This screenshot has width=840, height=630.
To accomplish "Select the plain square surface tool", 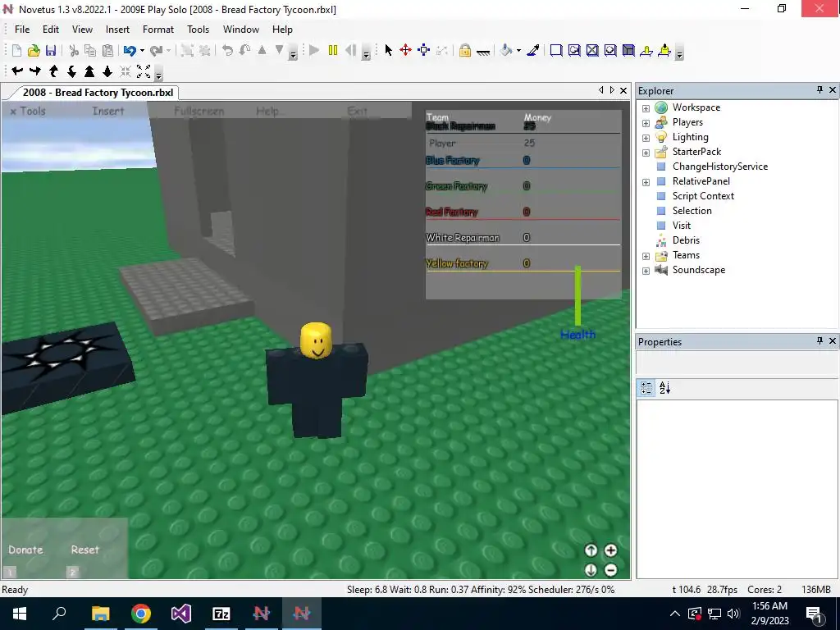I will click(556, 50).
